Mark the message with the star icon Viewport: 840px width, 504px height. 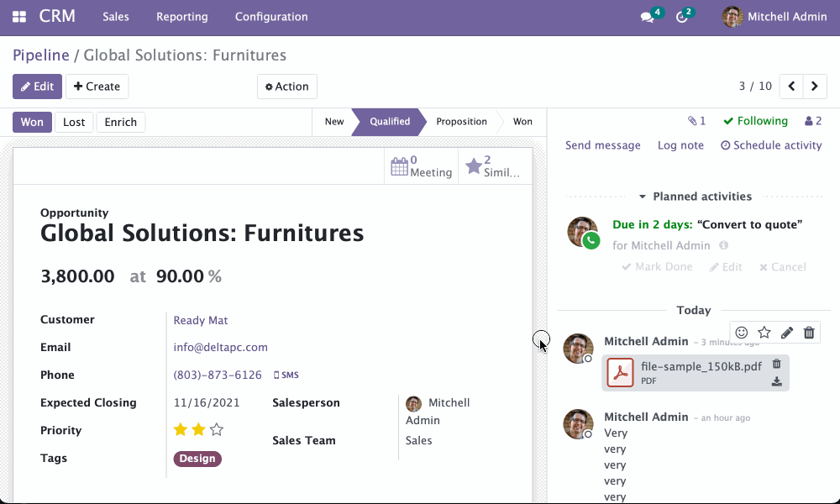coord(764,333)
